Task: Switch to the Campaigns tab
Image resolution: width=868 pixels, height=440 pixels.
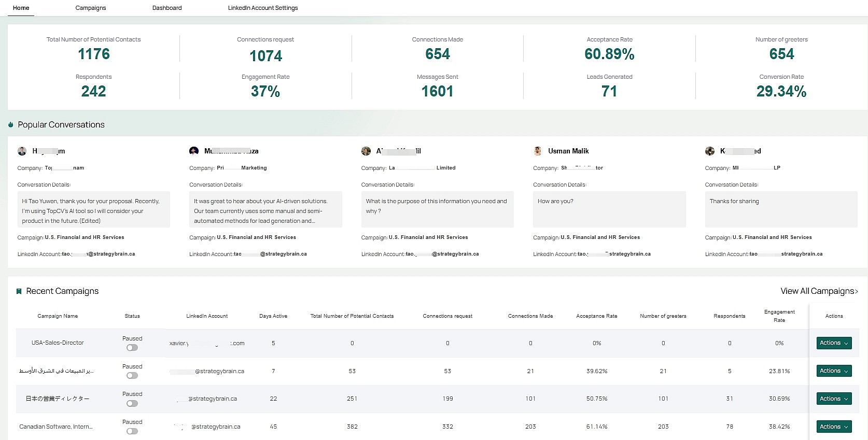Action: (x=91, y=8)
